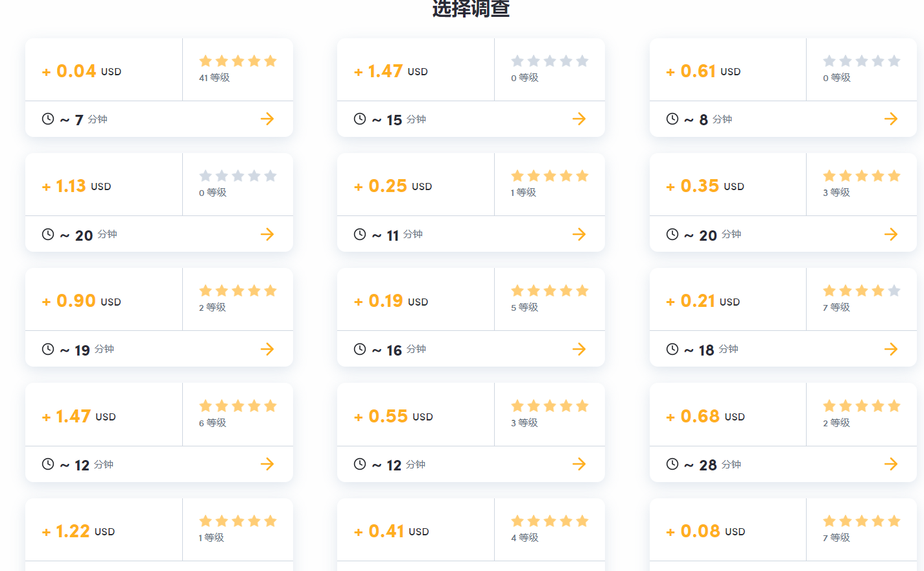Click arrow on 0.19 USD survey
This screenshot has width=924, height=571.
pos(579,349)
